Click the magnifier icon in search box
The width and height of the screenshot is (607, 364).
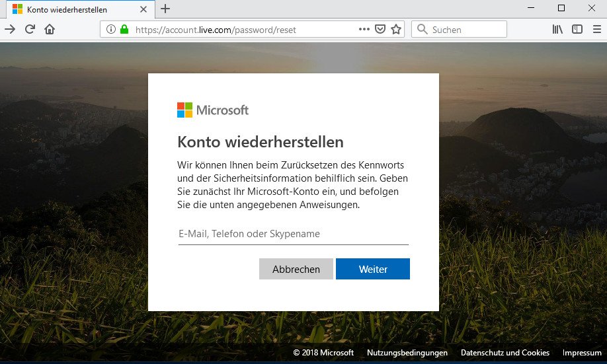[x=422, y=30]
